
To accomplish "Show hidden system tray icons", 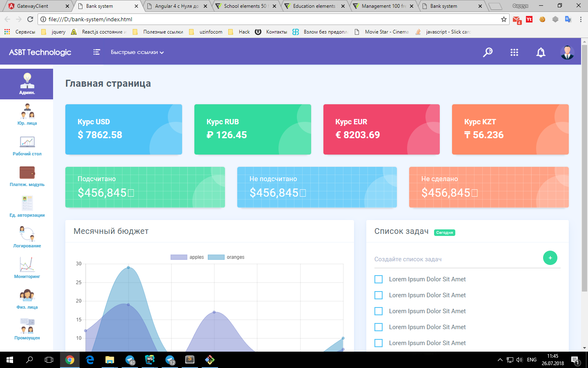I will [x=500, y=360].
